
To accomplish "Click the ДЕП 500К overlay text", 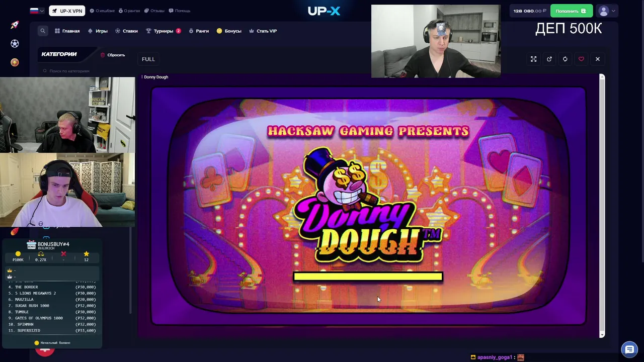I will 569,29.
